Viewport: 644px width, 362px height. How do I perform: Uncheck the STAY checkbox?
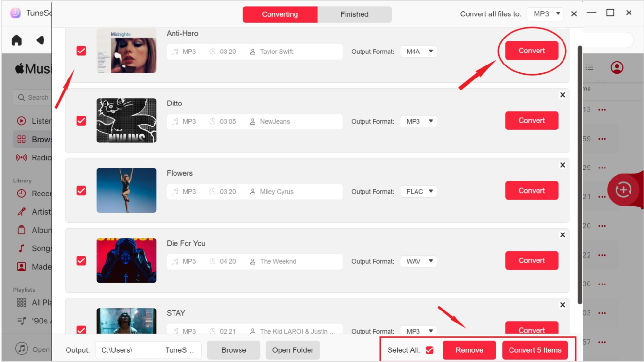point(81,330)
